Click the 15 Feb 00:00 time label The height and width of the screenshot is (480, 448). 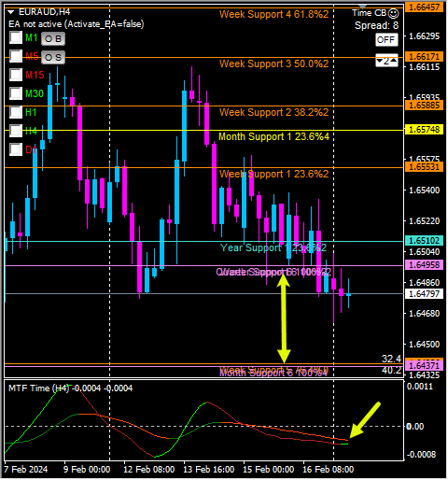(x=269, y=469)
